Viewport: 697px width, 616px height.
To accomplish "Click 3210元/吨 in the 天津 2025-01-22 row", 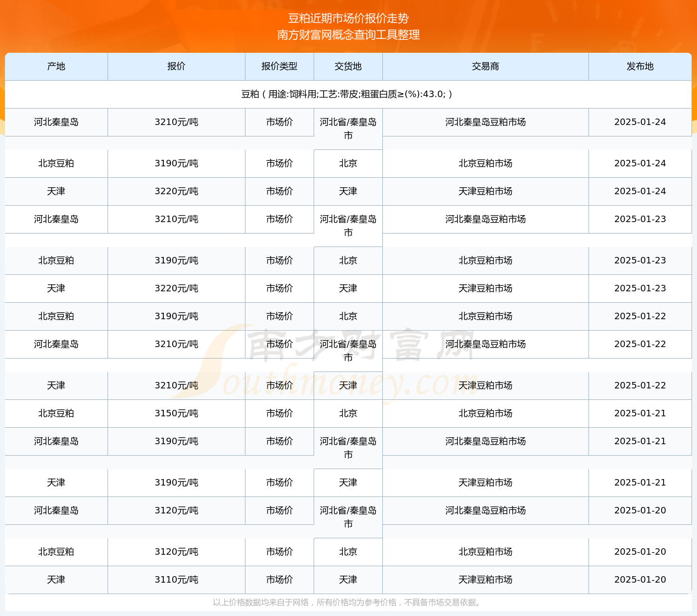I will point(176,385).
